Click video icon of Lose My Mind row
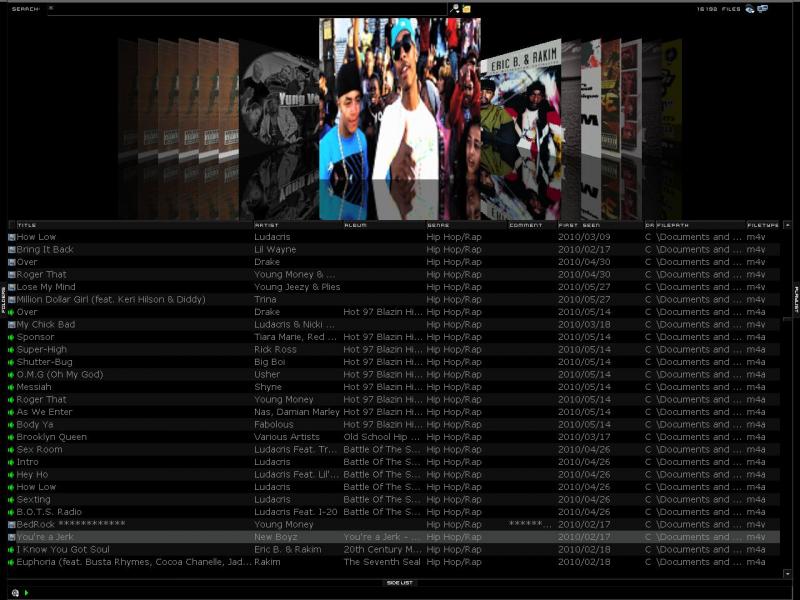The image size is (800, 600). coord(12,287)
